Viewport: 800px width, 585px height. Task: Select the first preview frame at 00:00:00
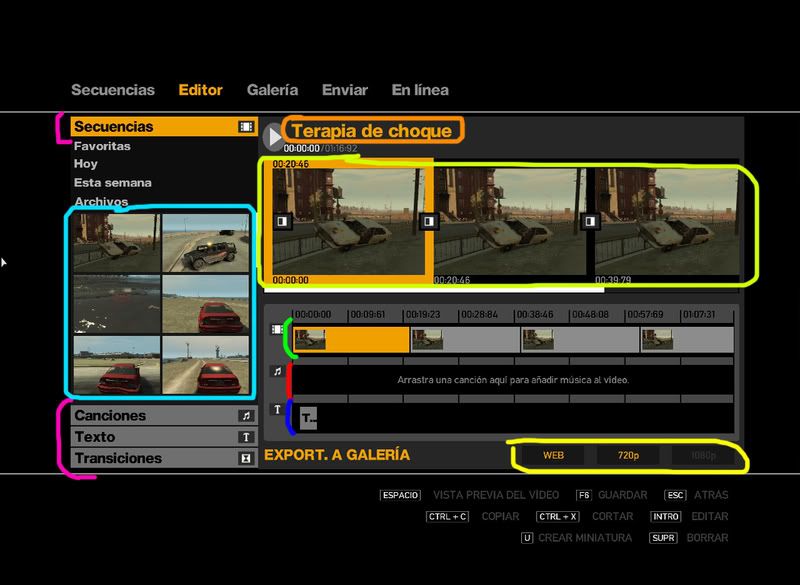pyautogui.click(x=348, y=221)
